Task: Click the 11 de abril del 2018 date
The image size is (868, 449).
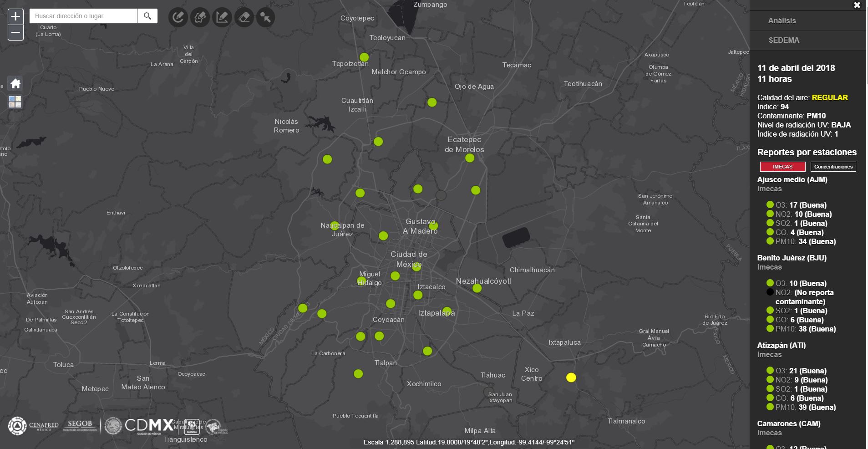Action: point(796,68)
